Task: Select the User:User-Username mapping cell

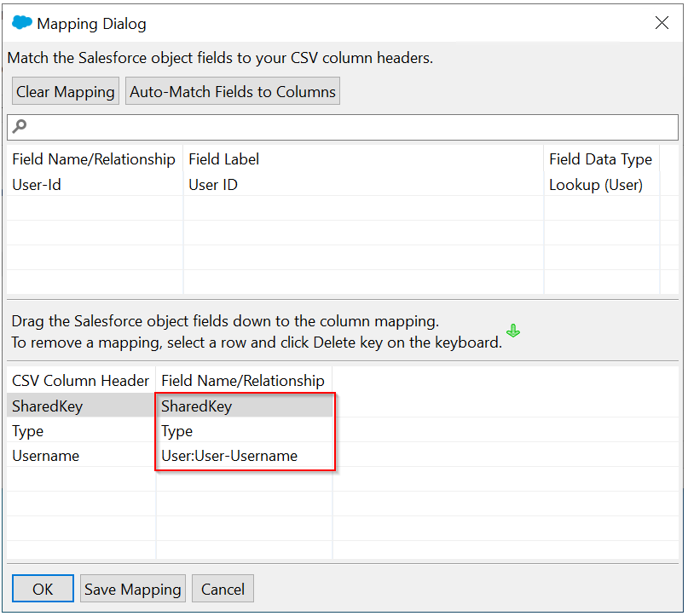Action: [229, 456]
